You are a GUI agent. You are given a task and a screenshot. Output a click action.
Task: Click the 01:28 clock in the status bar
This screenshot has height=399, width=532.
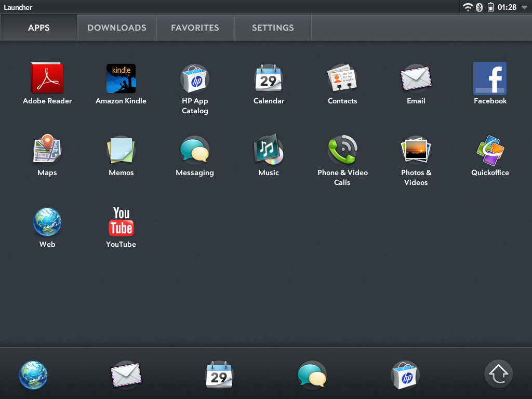(x=507, y=7)
